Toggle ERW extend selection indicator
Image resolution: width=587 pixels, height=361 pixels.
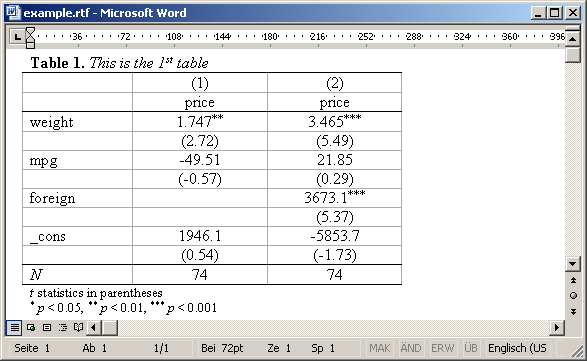[x=442, y=348]
